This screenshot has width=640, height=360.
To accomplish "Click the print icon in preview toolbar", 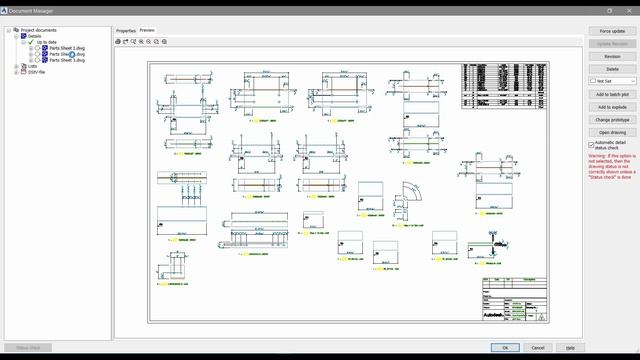I will [118, 42].
